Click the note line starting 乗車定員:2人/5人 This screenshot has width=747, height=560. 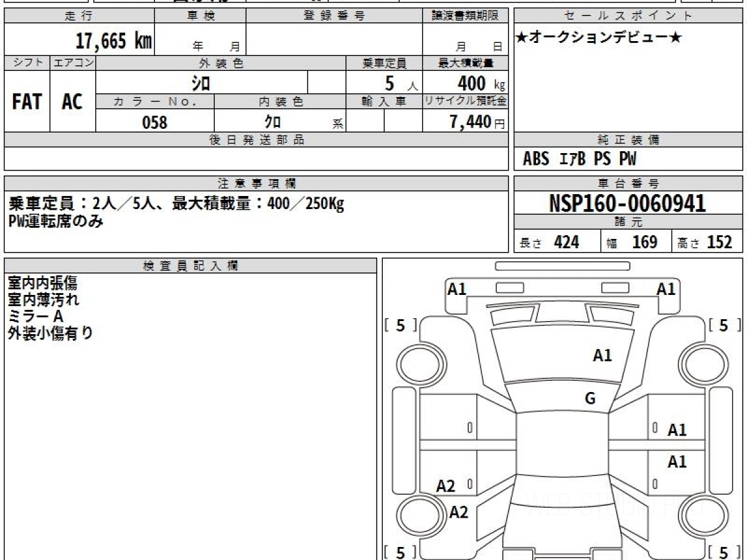(176, 203)
